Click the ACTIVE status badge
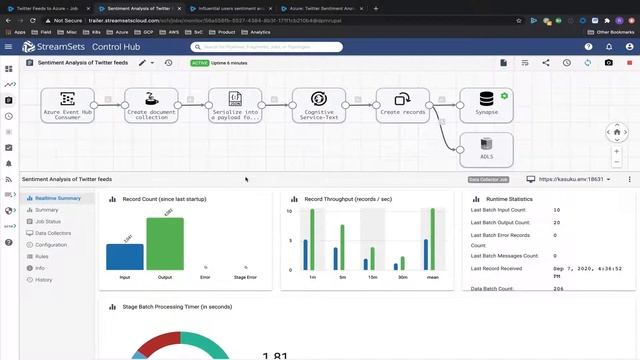The width and height of the screenshot is (640, 360). [200, 63]
